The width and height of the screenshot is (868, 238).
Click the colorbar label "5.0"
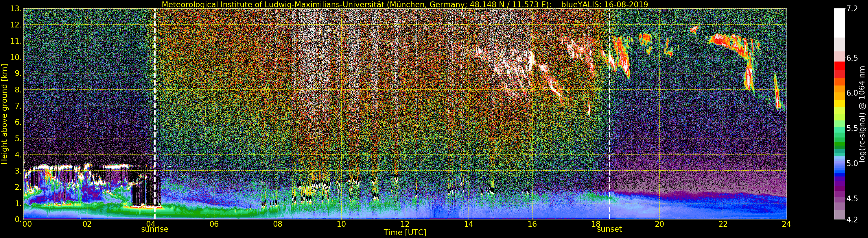852,163
